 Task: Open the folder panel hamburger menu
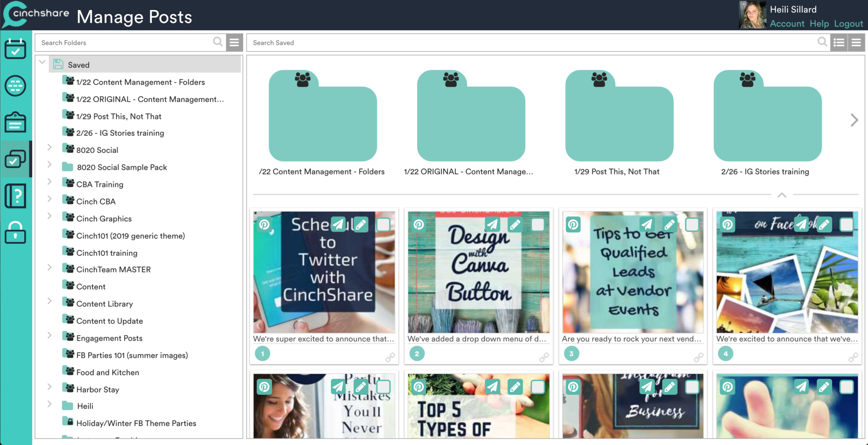234,43
